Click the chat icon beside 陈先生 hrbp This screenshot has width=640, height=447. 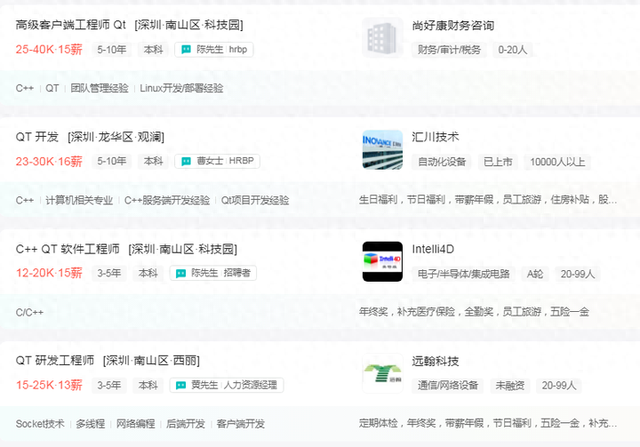pos(186,49)
